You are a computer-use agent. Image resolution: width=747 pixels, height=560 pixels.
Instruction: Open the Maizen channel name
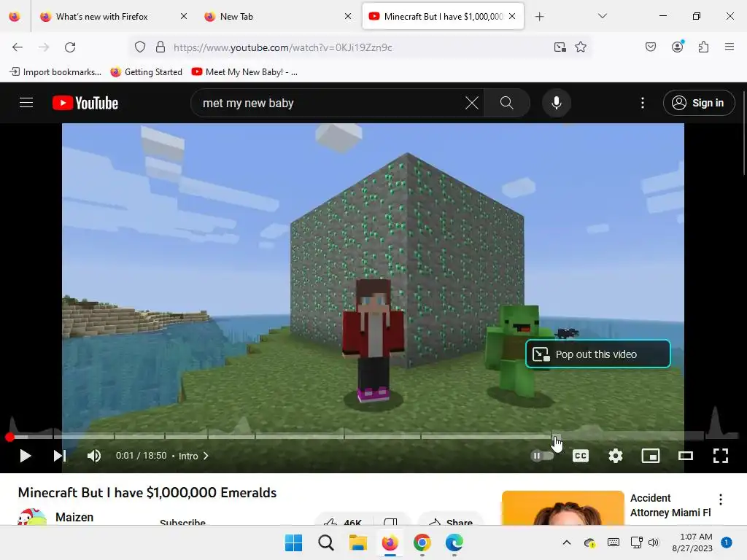click(74, 517)
